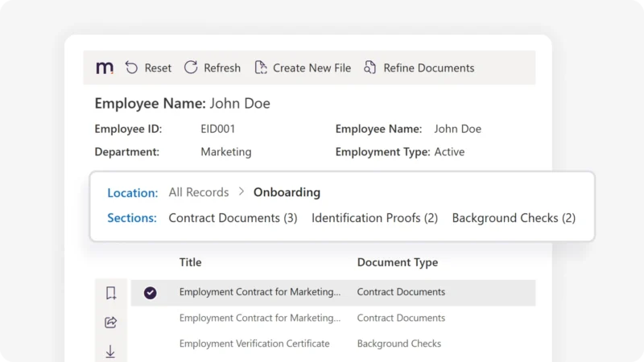Click the Onboarding breadcrumb
644x362 pixels.
coord(287,192)
